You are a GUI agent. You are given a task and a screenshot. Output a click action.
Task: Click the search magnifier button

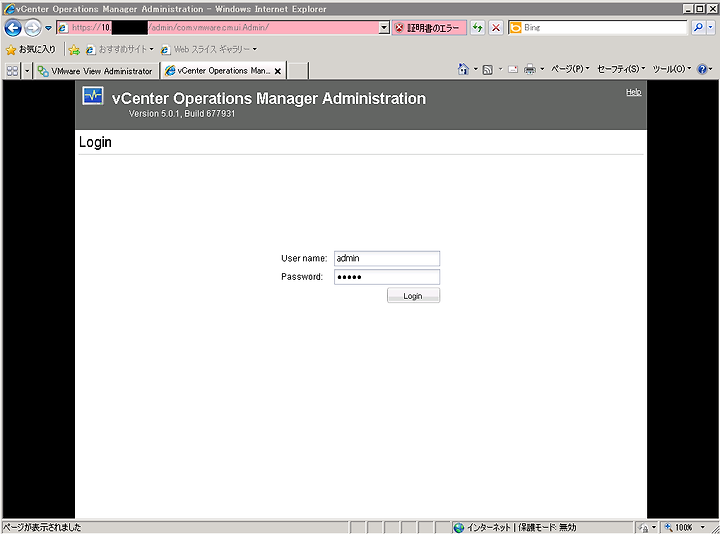[x=698, y=28]
